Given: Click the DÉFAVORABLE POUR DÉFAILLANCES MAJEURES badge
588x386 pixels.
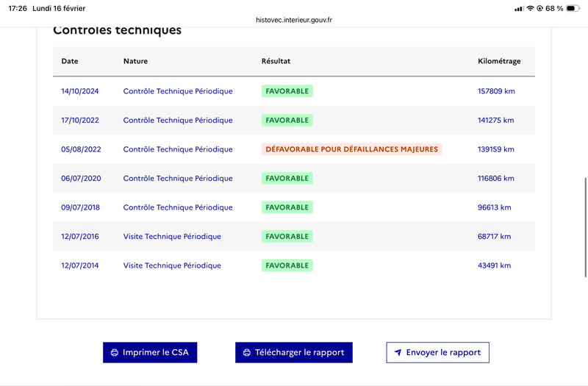Looking at the screenshot, I should tap(351, 149).
